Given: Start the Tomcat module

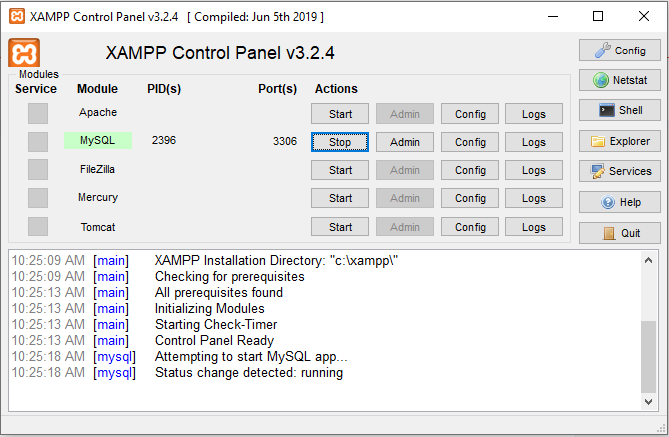Looking at the screenshot, I should 340,227.
